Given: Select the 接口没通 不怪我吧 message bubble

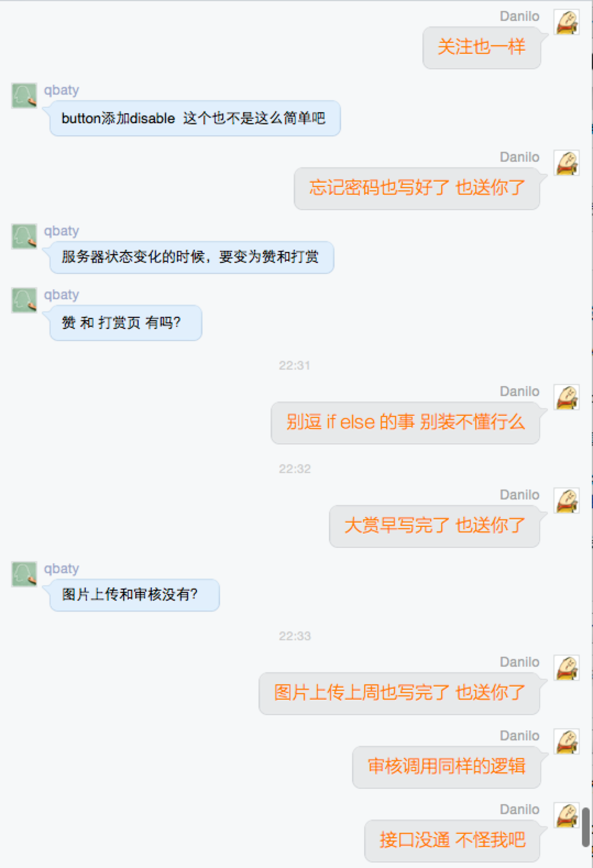Looking at the screenshot, I should pyautogui.click(x=452, y=840).
